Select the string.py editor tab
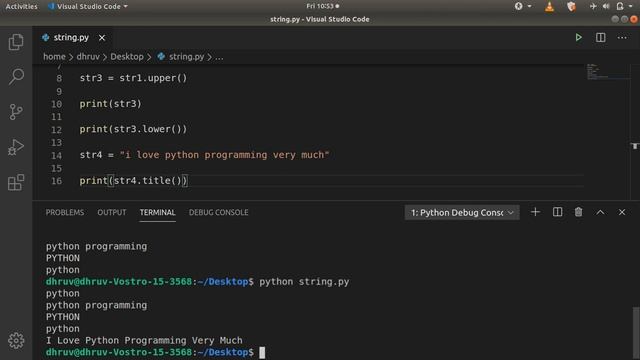Screen dimensions: 640x360 71,38
